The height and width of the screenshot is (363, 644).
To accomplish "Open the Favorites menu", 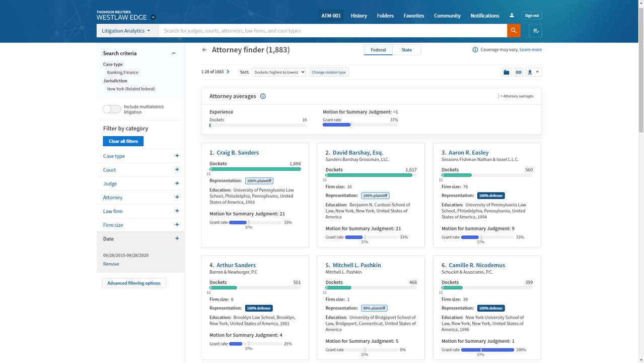I will (414, 16).
